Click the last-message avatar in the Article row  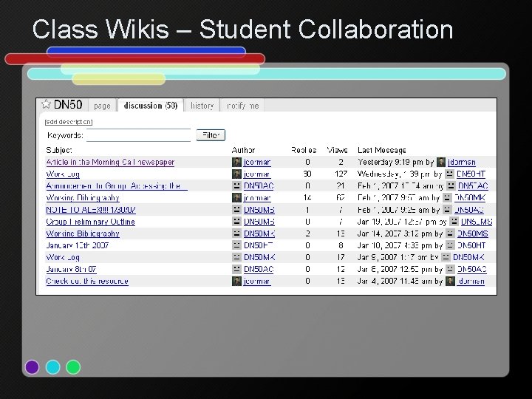click(x=440, y=162)
